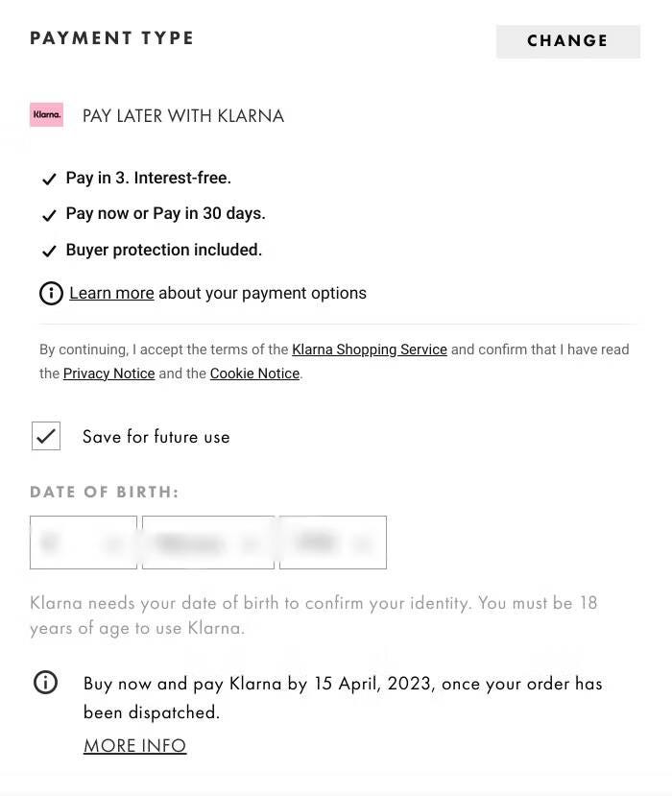View the Privacy Notice
The height and width of the screenshot is (796, 672).
tap(108, 374)
